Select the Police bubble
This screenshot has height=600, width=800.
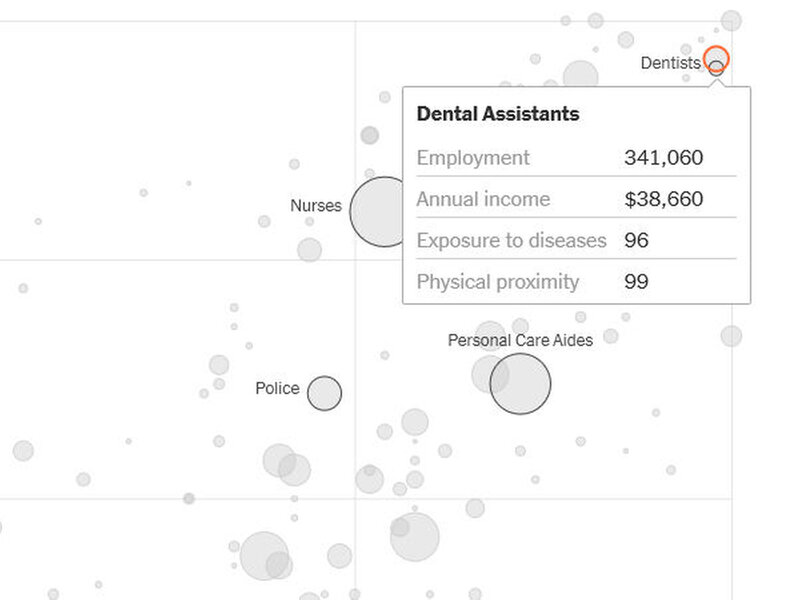click(324, 393)
